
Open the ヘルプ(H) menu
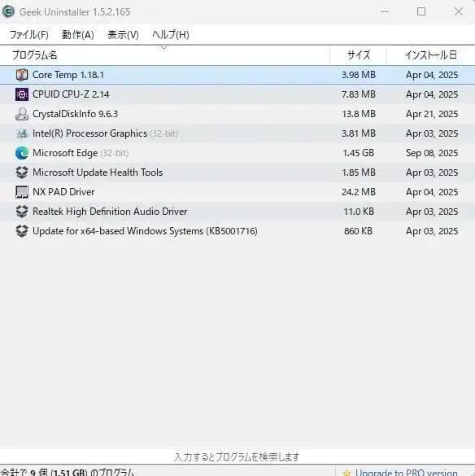pyautogui.click(x=171, y=35)
